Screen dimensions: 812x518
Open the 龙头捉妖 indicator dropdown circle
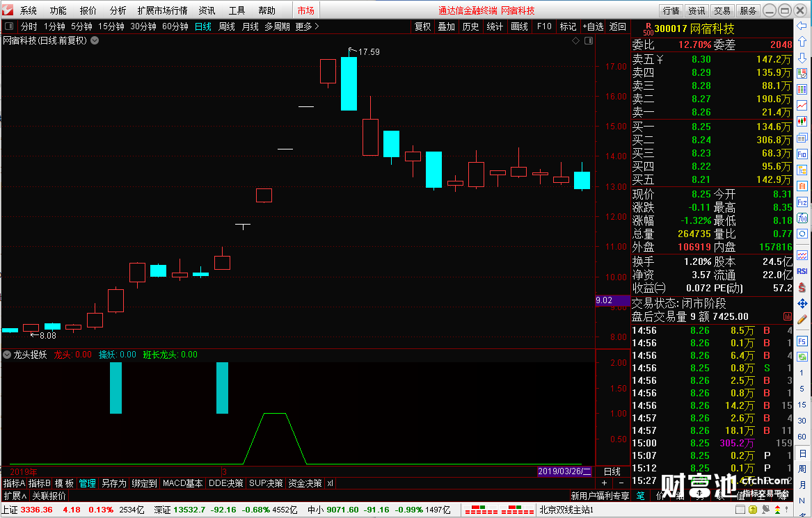point(7,355)
